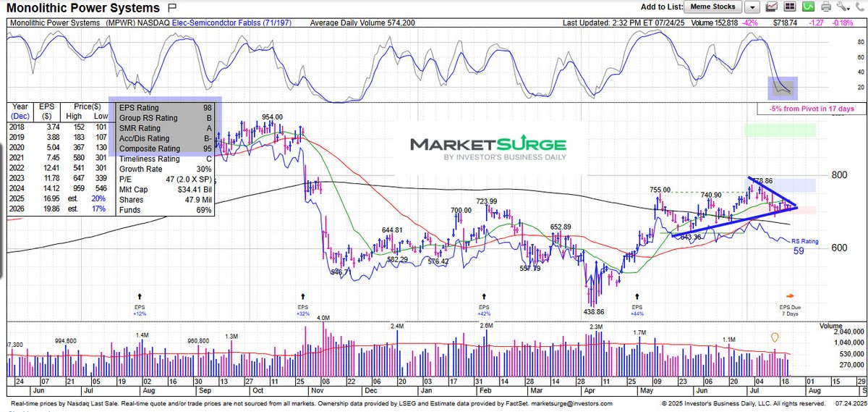Click the 2.4M volume label

(396, 327)
